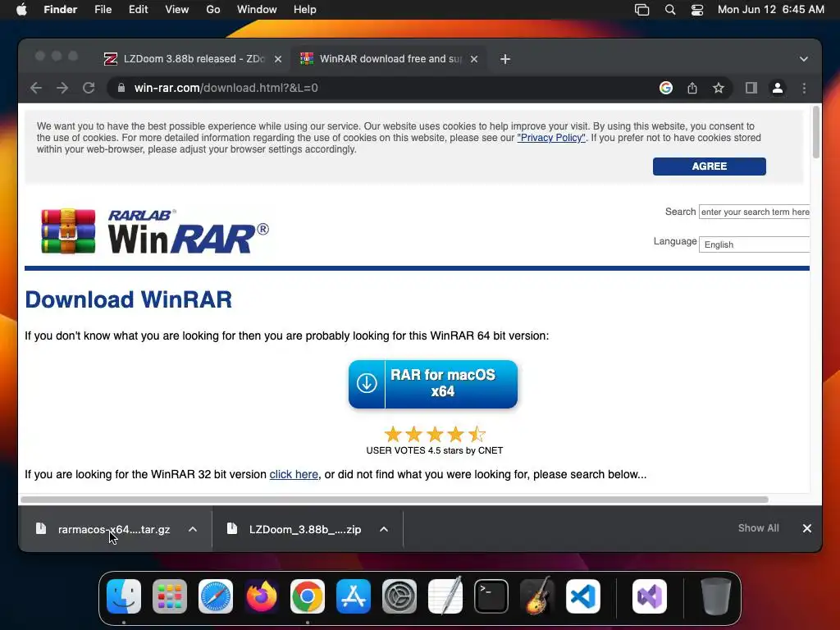Open Terminal from the Dock
Viewport: 840px width, 630px height.
point(491,596)
